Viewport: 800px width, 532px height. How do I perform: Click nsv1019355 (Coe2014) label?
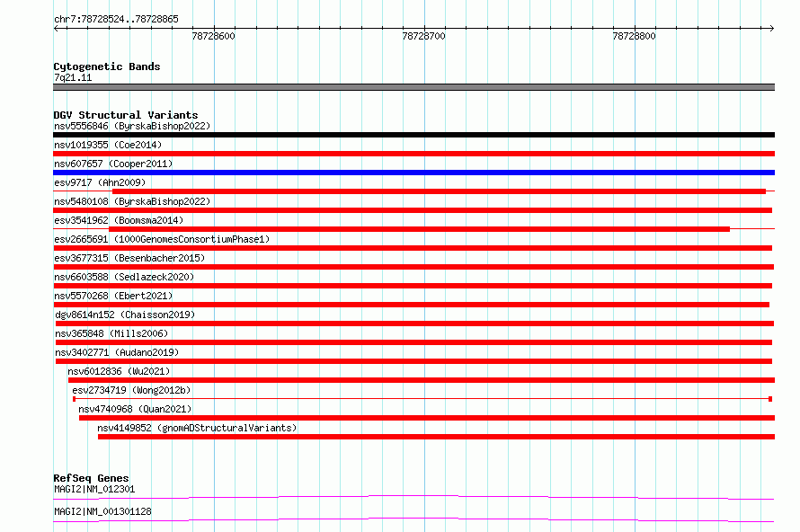click(108, 145)
